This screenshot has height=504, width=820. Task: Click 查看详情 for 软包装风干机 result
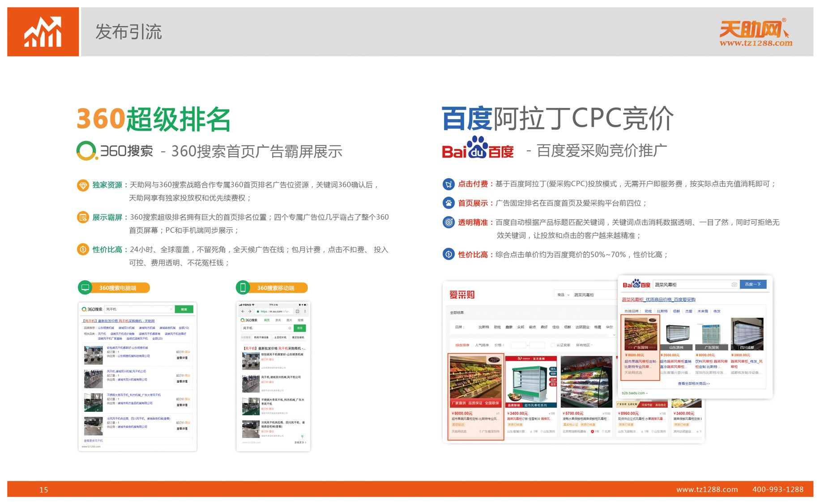coord(182,358)
